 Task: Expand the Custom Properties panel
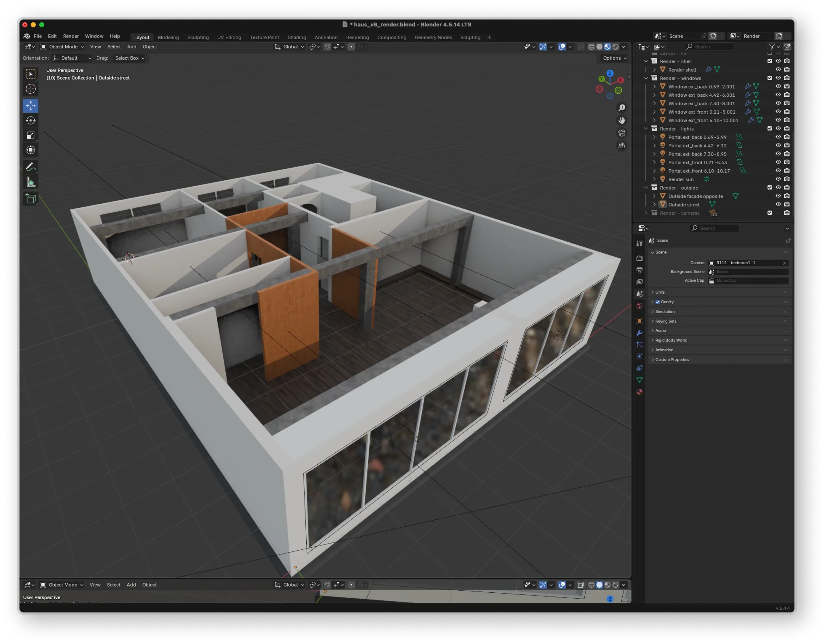(672, 360)
